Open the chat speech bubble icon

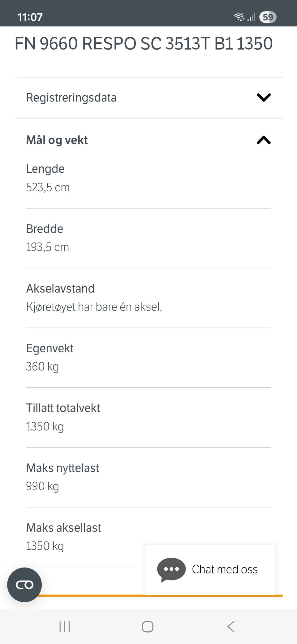[171, 570]
